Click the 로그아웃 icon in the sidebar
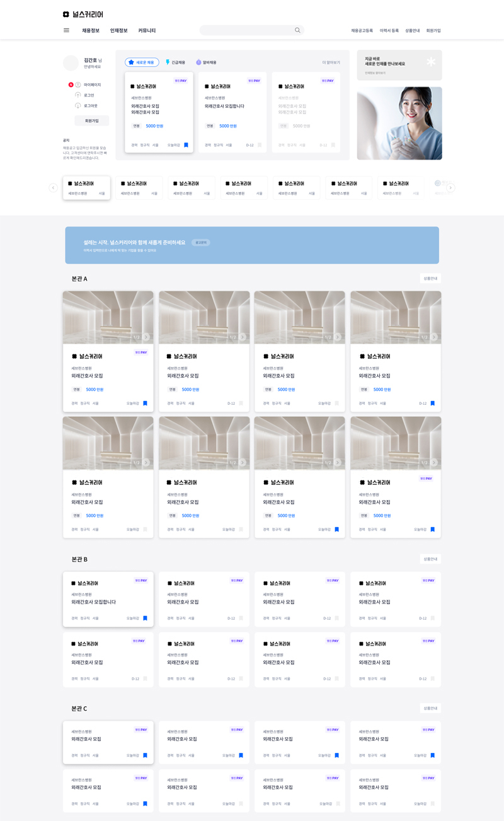Screen dimensions: 504x821 78,106
